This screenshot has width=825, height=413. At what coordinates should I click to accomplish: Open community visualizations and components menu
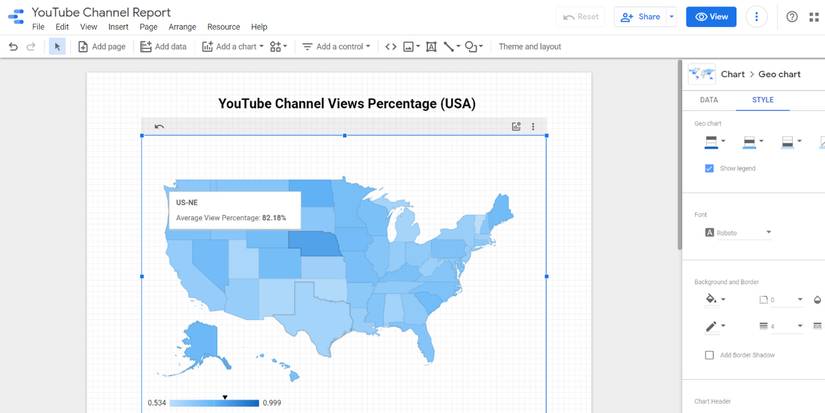[x=278, y=47]
